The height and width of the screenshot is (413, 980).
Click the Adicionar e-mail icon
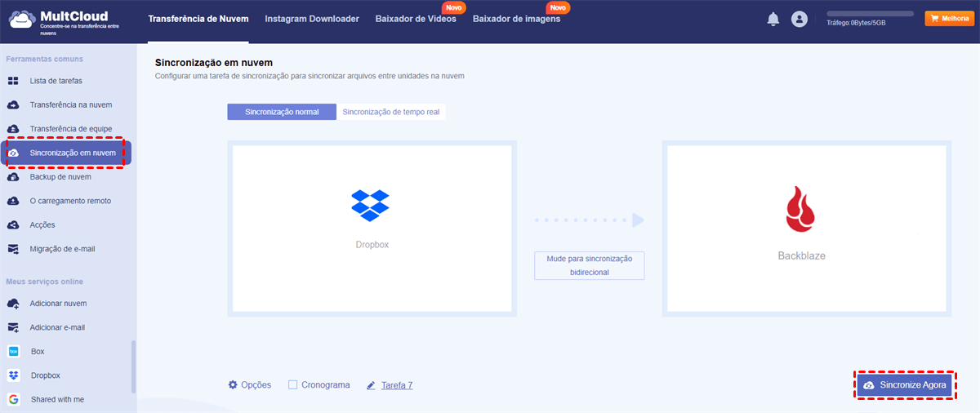13,327
